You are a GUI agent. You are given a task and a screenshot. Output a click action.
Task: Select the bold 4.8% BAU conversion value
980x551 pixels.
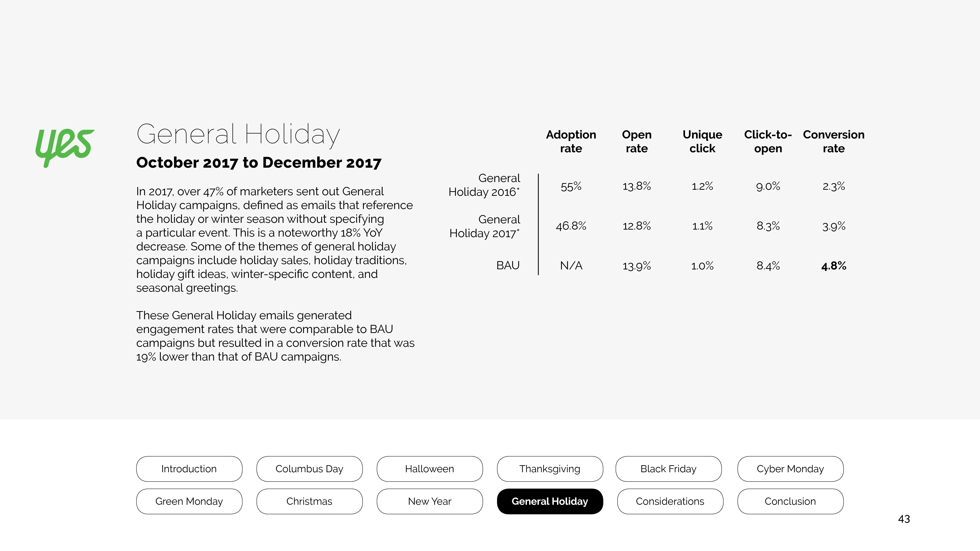834,265
